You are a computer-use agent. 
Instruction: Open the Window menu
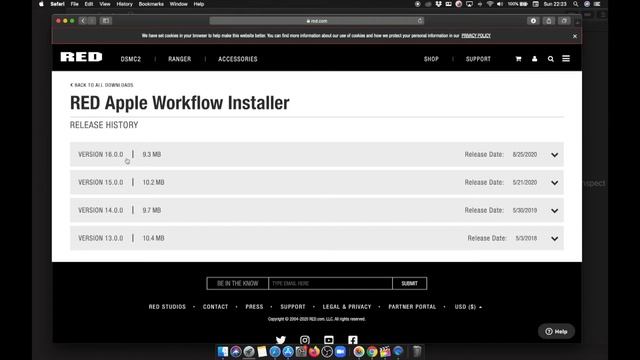(x=178, y=4)
